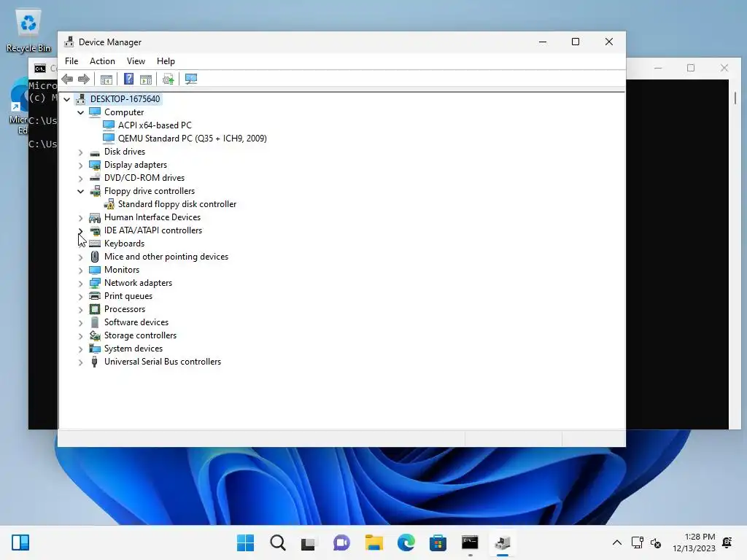
Task: Maximize the Command Prompt window behind
Action: 691,68
